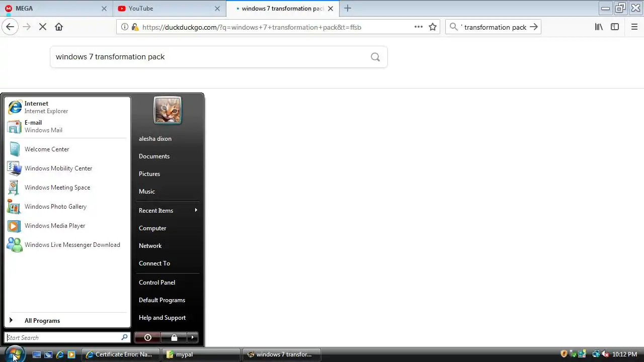Image resolution: width=644 pixels, height=362 pixels.
Task: Open the browser hamburger menu
Action: pyautogui.click(x=634, y=27)
